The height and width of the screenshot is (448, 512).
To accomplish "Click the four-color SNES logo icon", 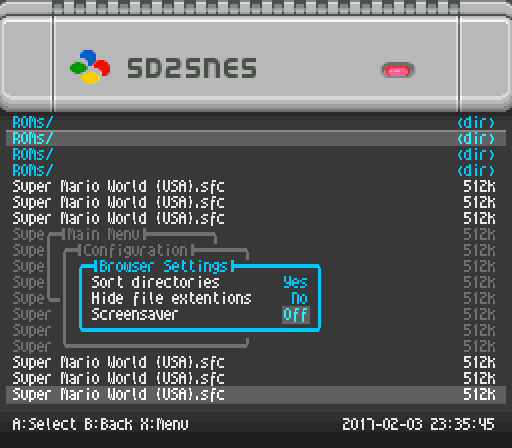I will tap(90, 67).
